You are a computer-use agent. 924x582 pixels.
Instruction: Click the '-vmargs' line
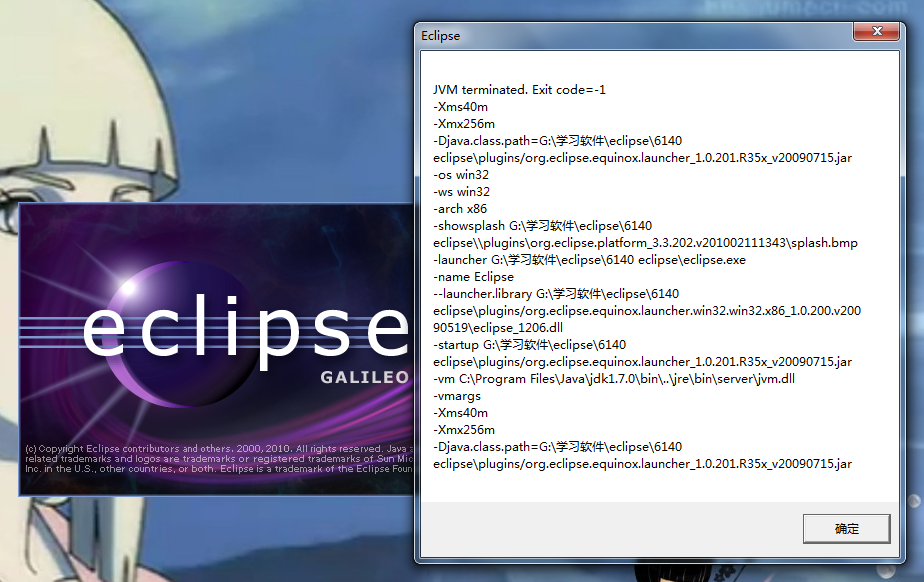pos(457,396)
